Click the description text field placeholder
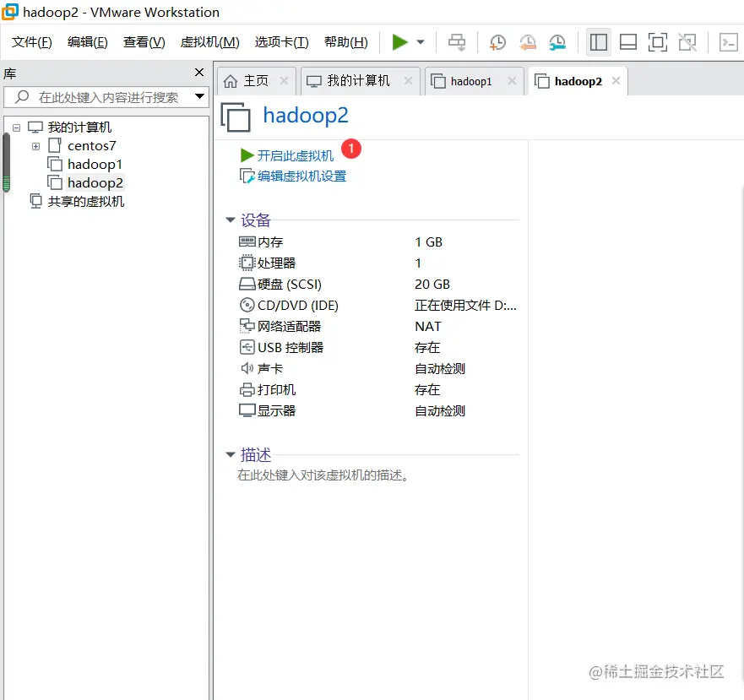The image size is (744, 700). [x=323, y=475]
